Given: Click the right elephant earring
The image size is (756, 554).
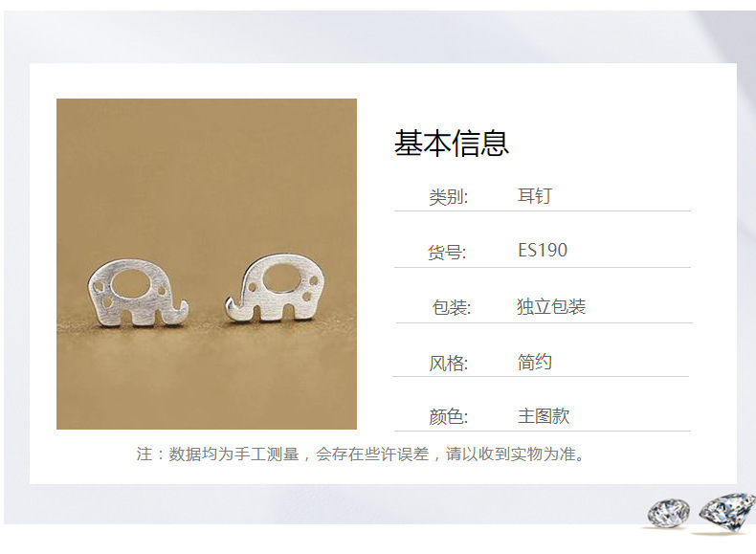Looking at the screenshot, I should (274, 288).
